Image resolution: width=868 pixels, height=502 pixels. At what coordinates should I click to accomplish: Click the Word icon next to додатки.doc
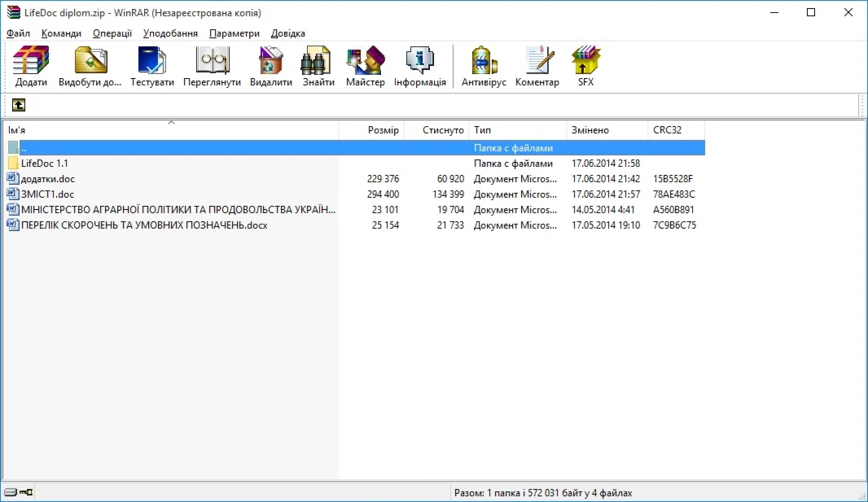13,178
